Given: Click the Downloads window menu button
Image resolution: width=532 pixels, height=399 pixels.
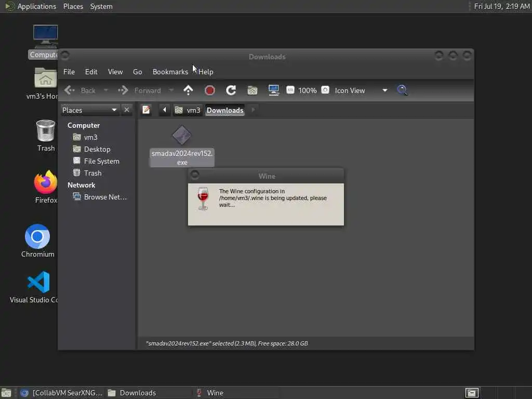Looking at the screenshot, I should [x=65, y=55].
